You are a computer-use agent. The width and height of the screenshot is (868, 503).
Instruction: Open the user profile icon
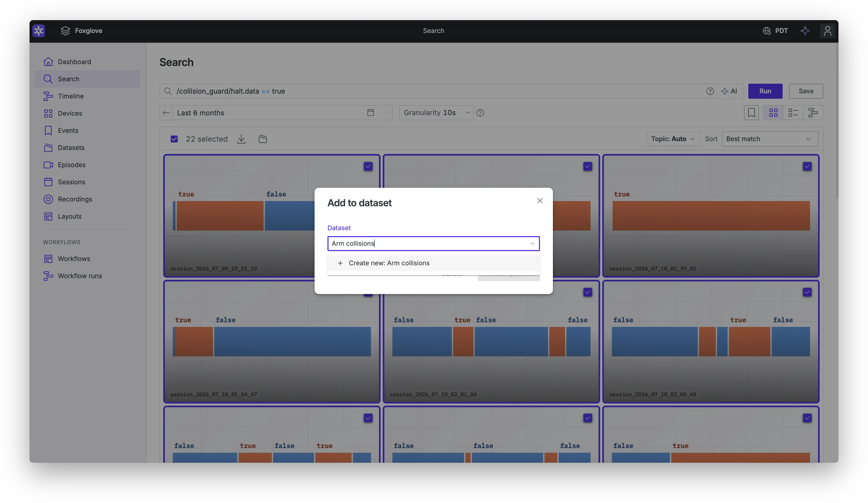827,31
